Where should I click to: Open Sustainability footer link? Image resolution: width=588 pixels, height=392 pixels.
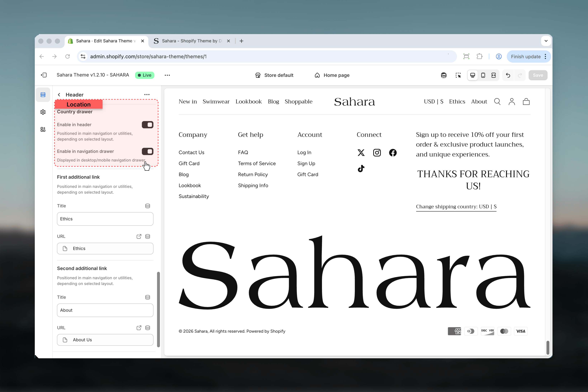(x=194, y=196)
